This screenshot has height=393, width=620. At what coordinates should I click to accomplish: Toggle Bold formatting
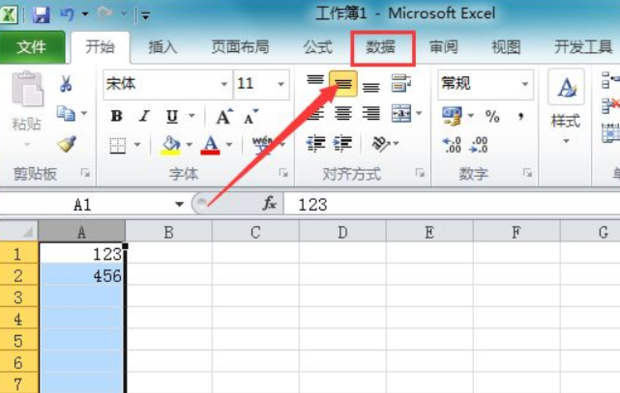tap(116, 116)
